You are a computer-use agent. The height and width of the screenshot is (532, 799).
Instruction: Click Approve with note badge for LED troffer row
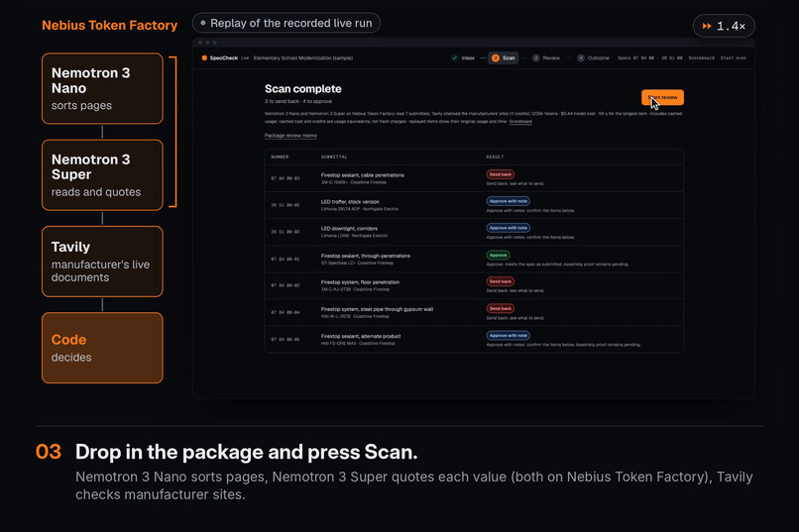point(508,201)
